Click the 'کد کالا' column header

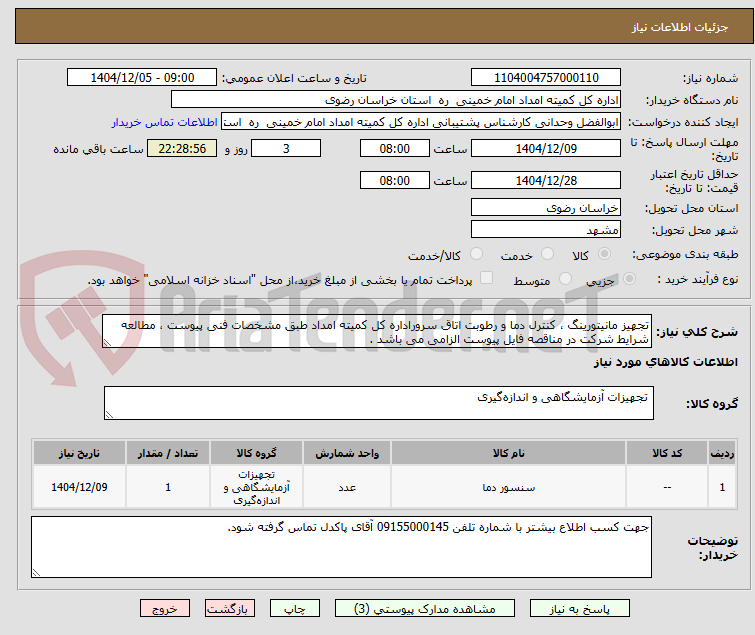[x=667, y=453]
